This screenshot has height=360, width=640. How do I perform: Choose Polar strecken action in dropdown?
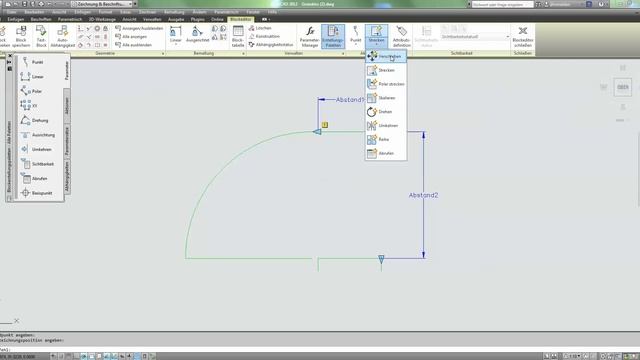coord(386,84)
